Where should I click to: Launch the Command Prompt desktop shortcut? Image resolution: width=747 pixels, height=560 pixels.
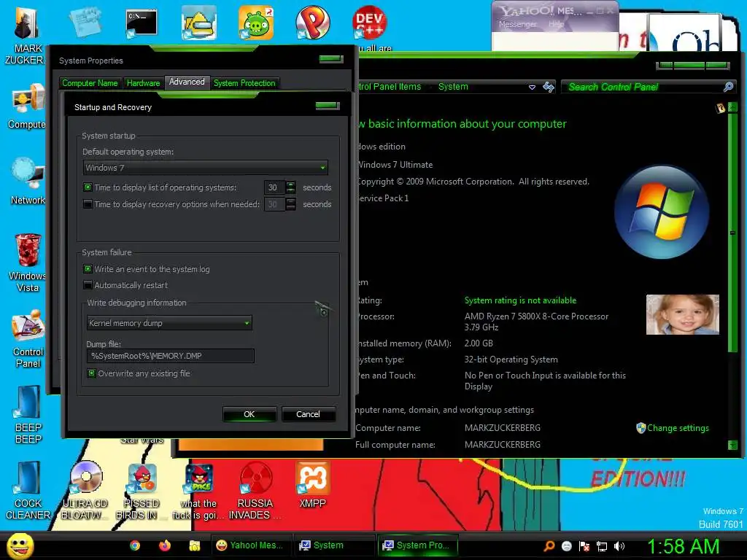[141, 24]
